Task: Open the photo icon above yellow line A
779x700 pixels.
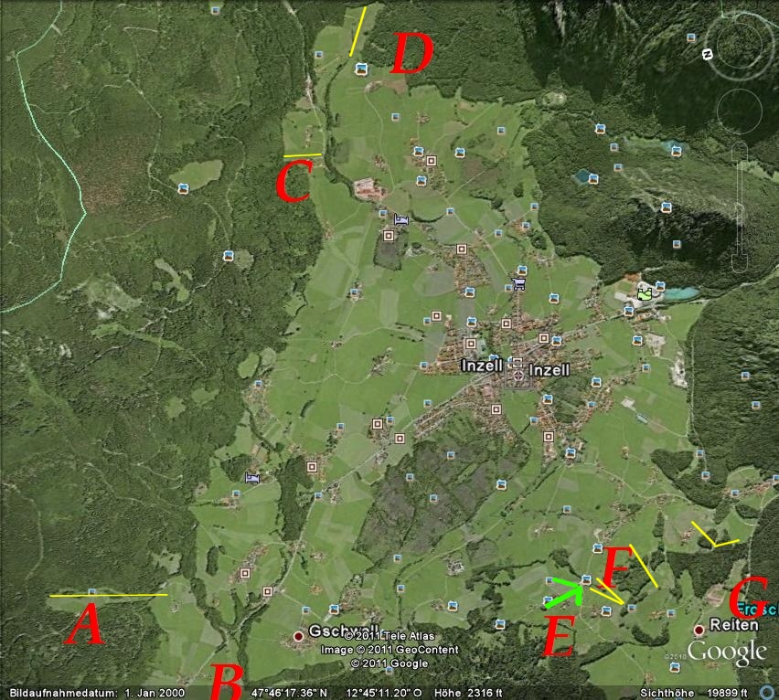Action: 91,592
